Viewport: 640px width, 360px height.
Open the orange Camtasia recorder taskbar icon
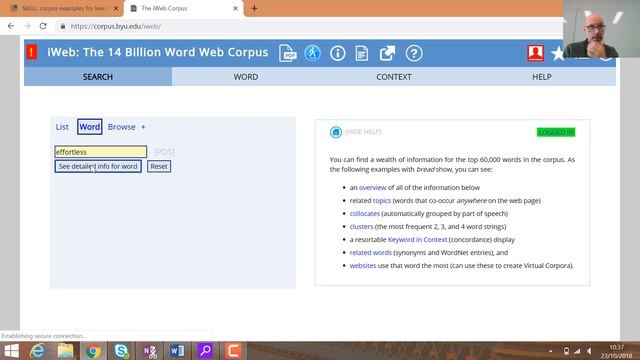tap(233, 351)
